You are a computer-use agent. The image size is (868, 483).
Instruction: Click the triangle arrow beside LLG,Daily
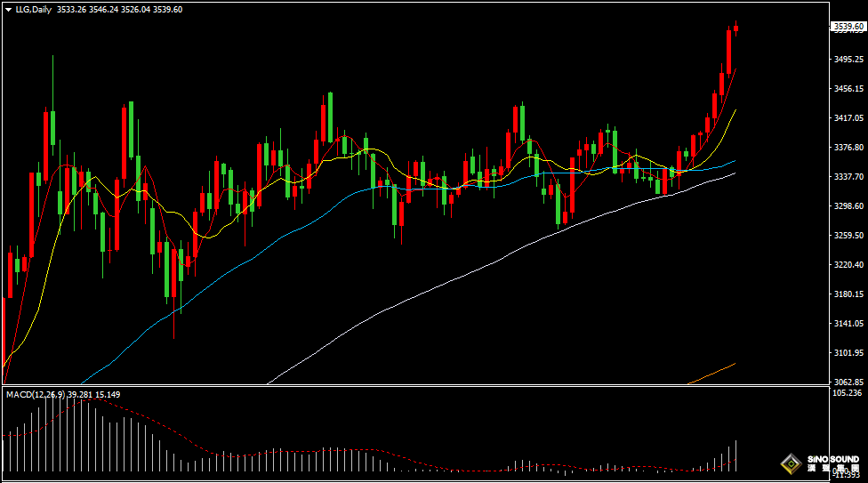tap(8, 10)
